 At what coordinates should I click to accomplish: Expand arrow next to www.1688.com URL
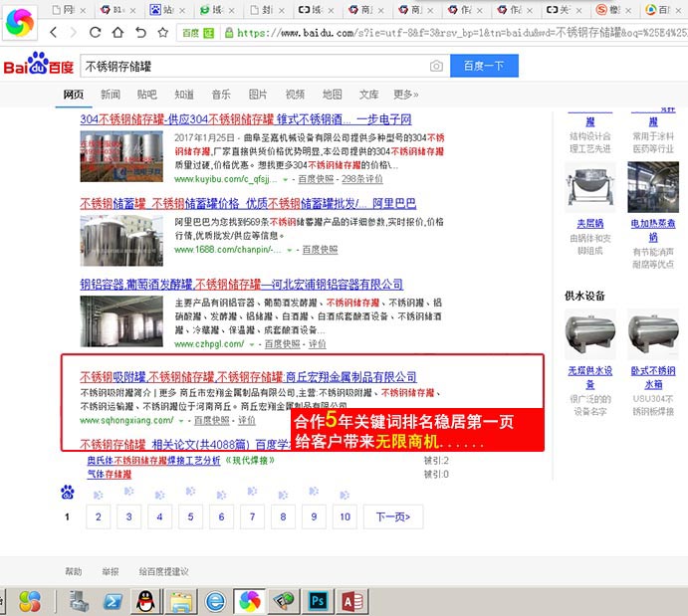click(289, 251)
